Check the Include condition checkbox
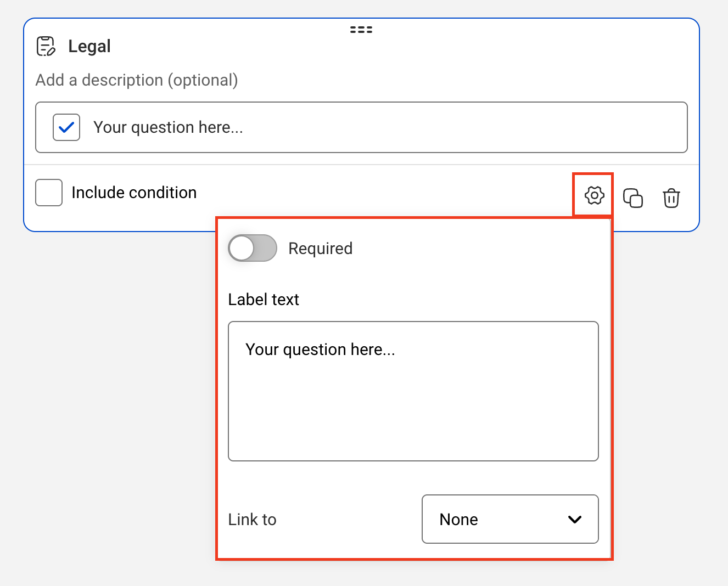 pos(49,193)
